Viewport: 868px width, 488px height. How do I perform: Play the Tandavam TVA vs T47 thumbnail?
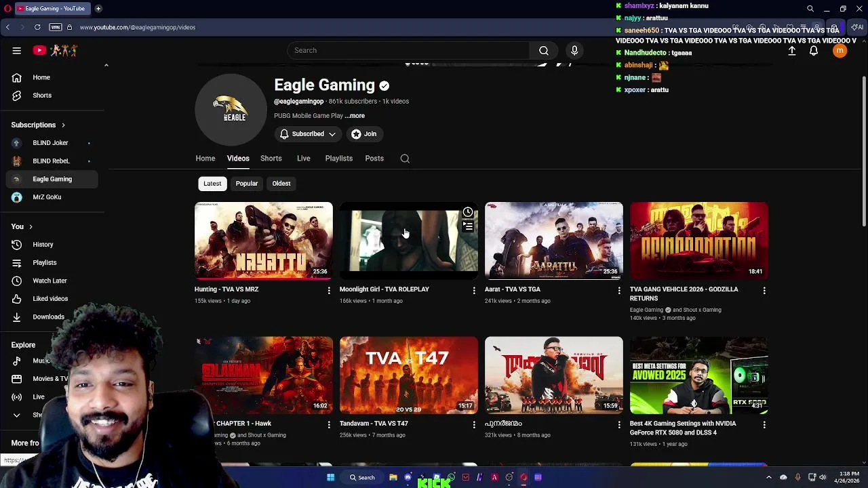(409, 375)
